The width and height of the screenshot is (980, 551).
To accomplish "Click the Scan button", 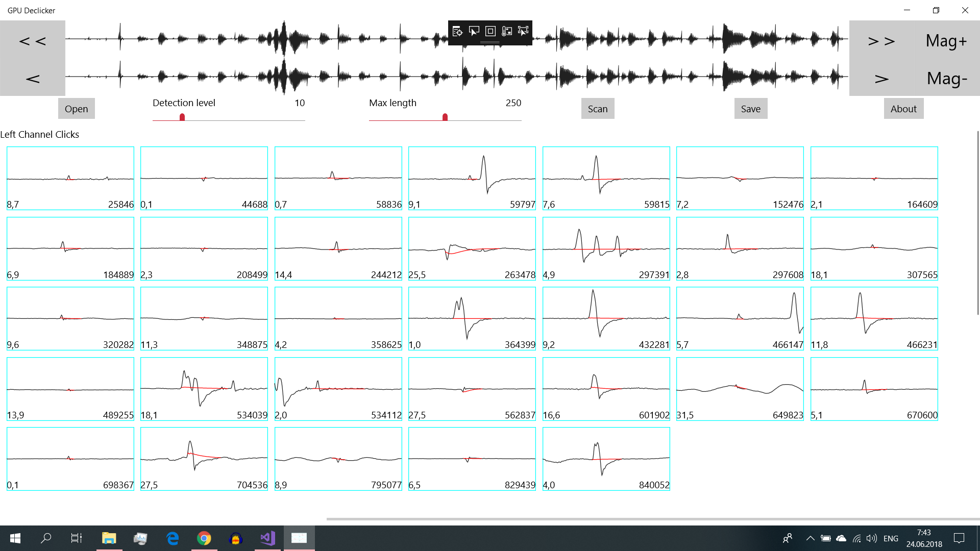I will [597, 109].
